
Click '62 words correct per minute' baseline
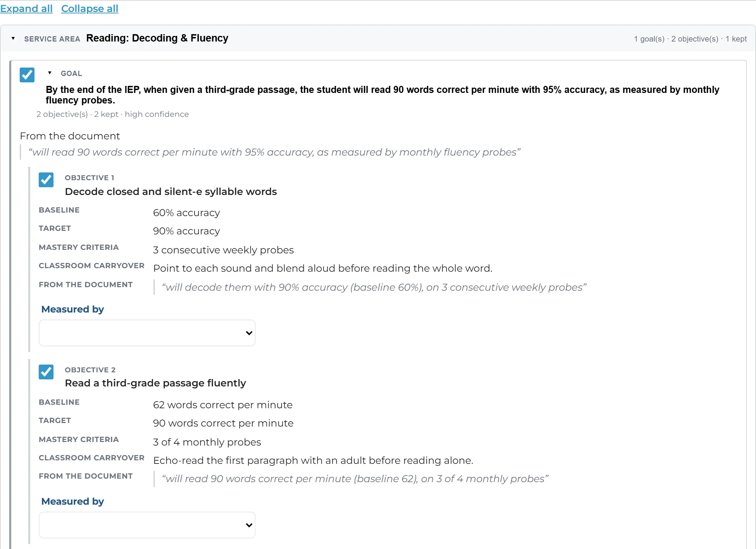[x=223, y=405]
